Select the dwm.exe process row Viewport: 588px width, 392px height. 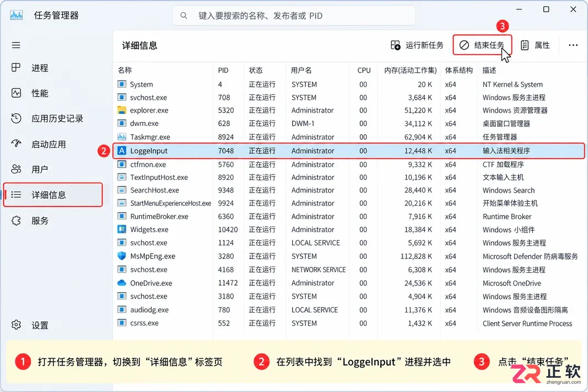click(349, 124)
